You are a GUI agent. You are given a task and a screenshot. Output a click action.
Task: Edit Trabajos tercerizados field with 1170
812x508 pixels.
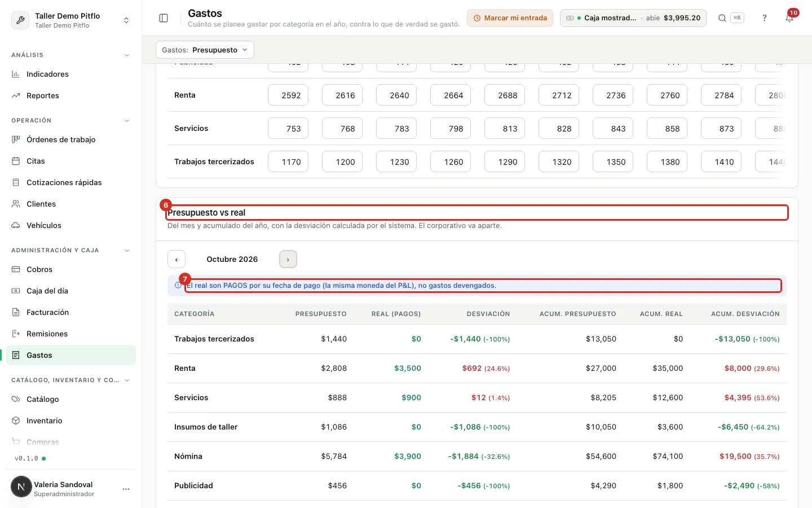(x=288, y=162)
